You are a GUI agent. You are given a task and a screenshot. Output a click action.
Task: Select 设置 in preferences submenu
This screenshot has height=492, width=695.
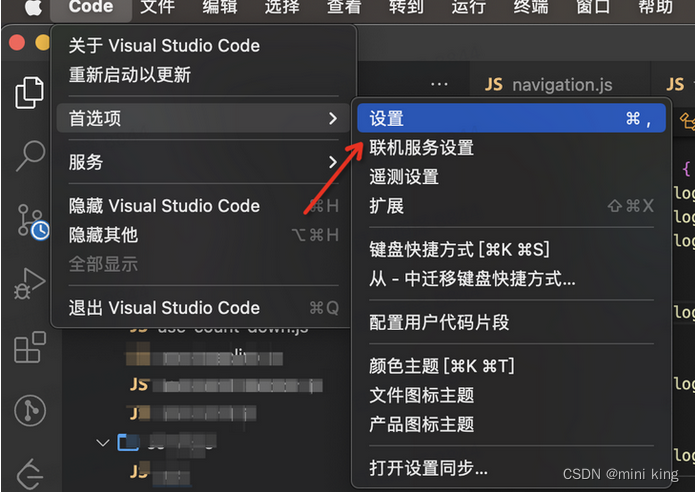[x=511, y=118]
